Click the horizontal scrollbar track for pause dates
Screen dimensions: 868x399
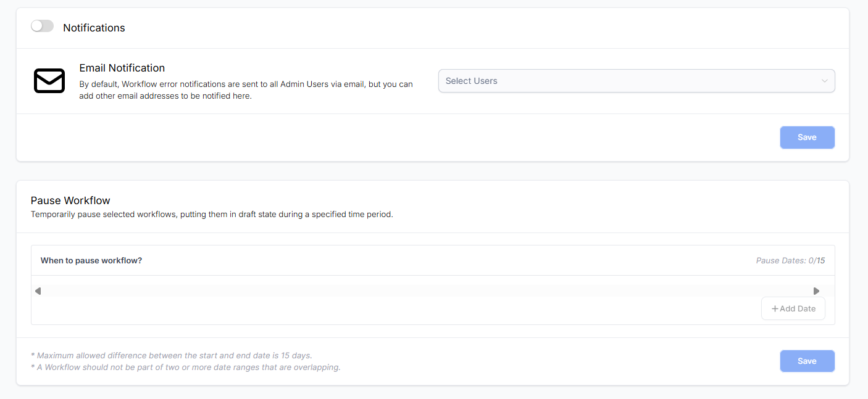(x=426, y=291)
